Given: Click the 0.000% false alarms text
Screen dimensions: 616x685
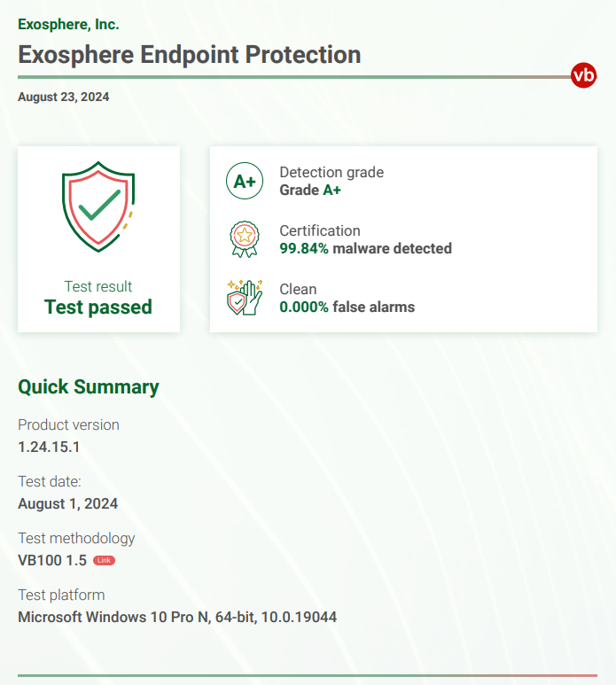Looking at the screenshot, I should (x=347, y=307).
